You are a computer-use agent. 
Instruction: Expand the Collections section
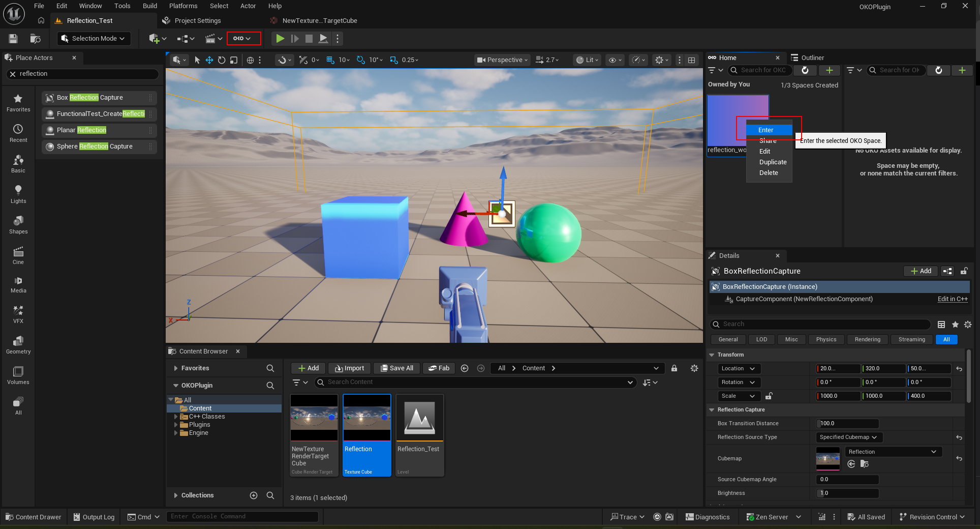pos(176,495)
